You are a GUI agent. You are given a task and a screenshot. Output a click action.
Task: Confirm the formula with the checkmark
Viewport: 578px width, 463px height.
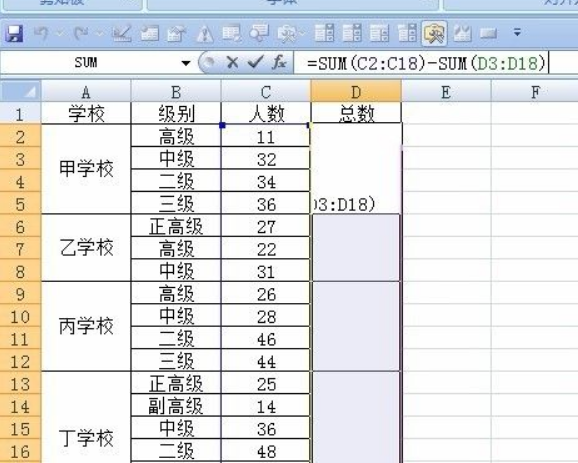pos(256,62)
